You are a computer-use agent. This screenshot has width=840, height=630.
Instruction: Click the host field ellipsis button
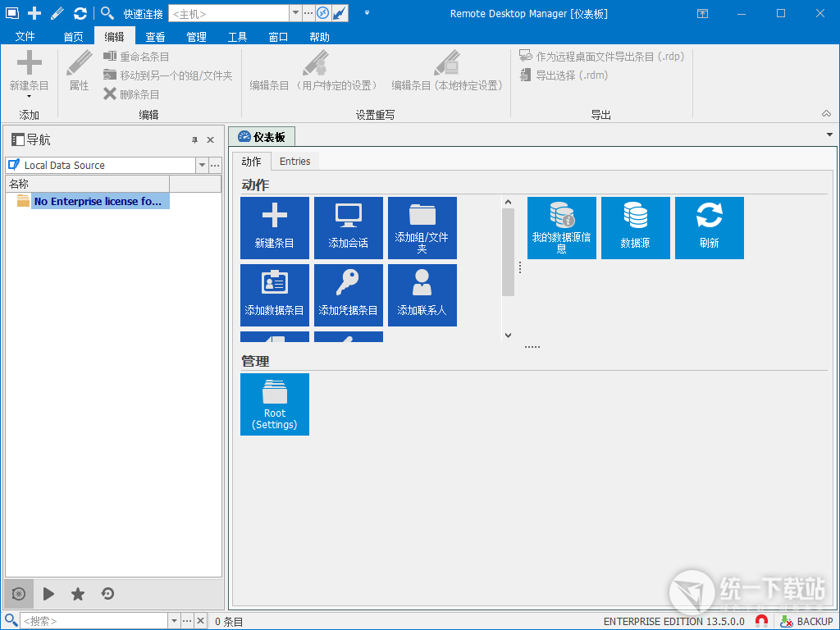(x=308, y=13)
